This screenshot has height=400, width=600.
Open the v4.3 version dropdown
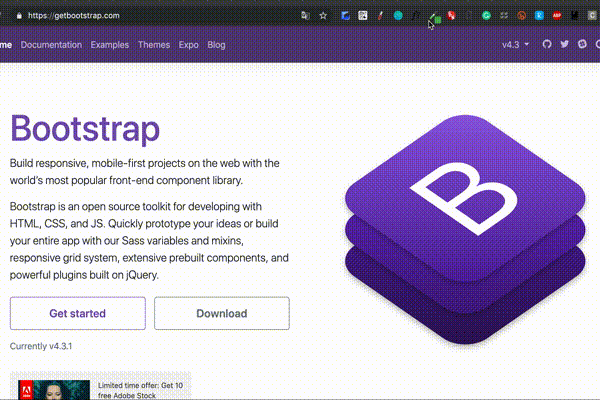515,45
